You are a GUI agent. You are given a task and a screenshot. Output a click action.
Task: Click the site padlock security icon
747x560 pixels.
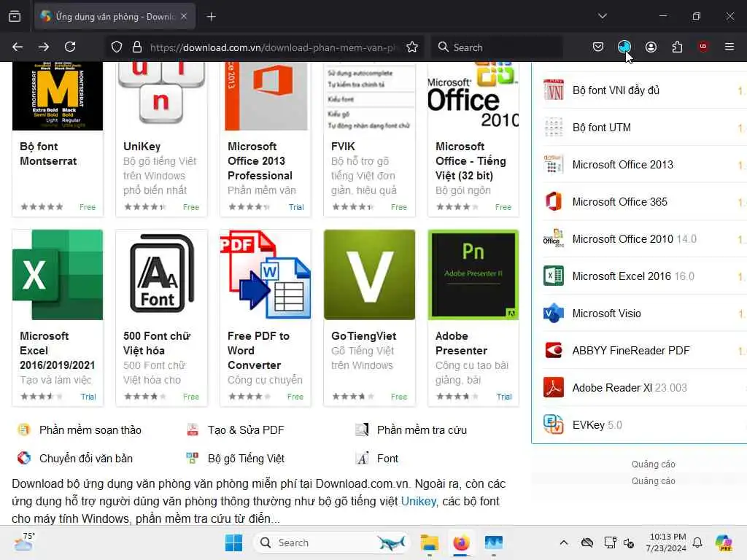tap(137, 47)
